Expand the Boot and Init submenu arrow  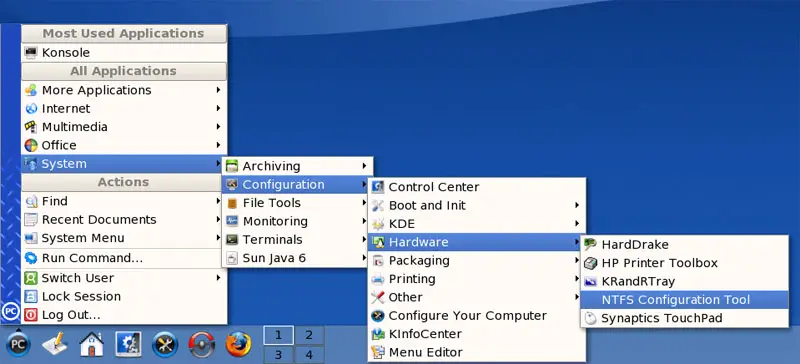(x=577, y=205)
